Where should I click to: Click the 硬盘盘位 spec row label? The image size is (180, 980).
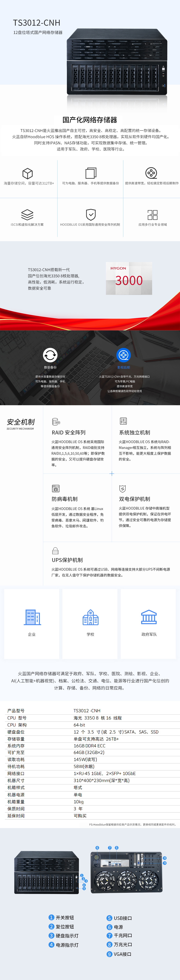[x=16, y=732]
